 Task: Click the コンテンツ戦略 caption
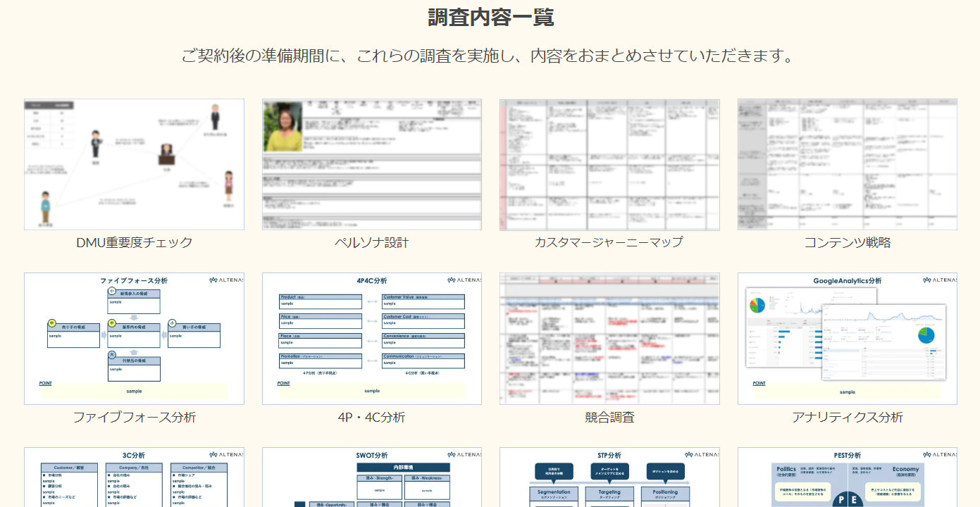pyautogui.click(x=848, y=242)
